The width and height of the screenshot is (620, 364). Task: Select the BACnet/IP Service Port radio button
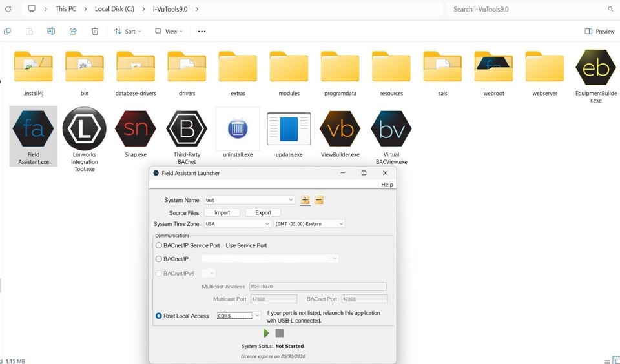159,245
